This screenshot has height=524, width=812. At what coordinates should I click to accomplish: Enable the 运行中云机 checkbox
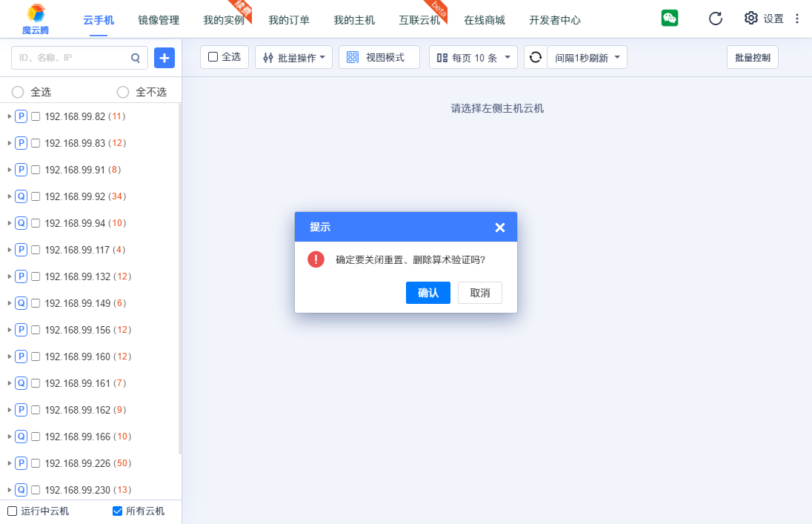click(x=12, y=511)
